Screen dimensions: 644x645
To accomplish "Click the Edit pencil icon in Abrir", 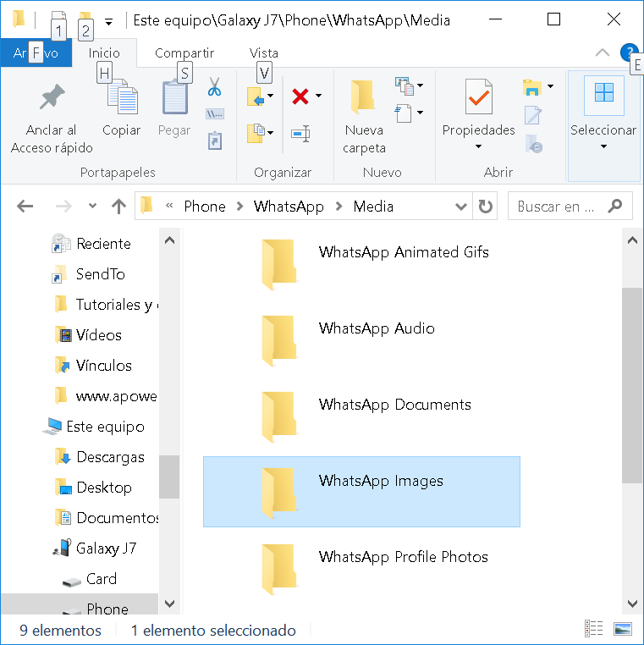I will (533, 115).
